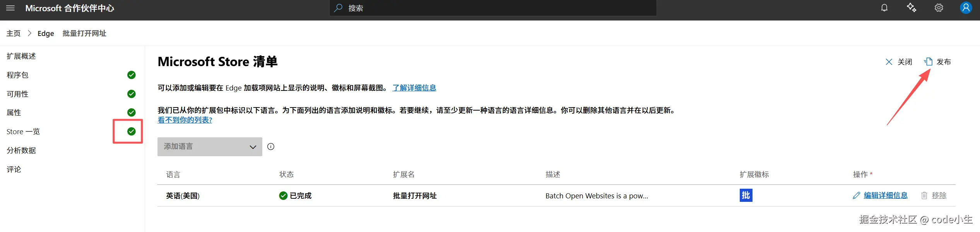980x232 pixels.
Task: Open the 了解详细信息 link
Action: 414,88
